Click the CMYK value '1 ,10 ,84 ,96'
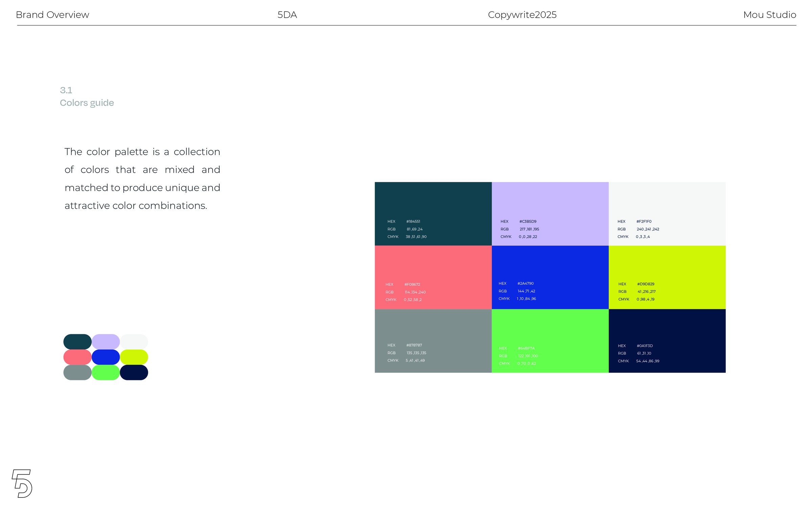 point(526,299)
